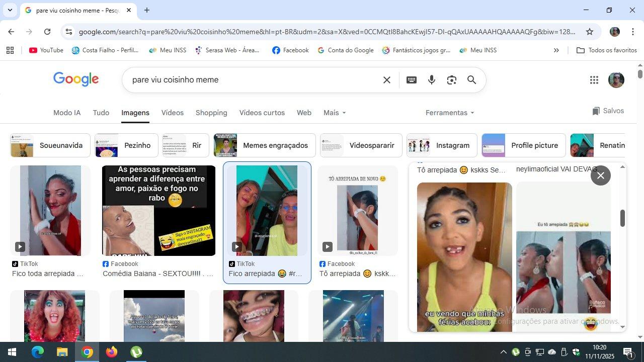Viewport: 644px width, 362px height.
Task: Bookmark this page with star icon
Action: pyautogui.click(x=589, y=32)
